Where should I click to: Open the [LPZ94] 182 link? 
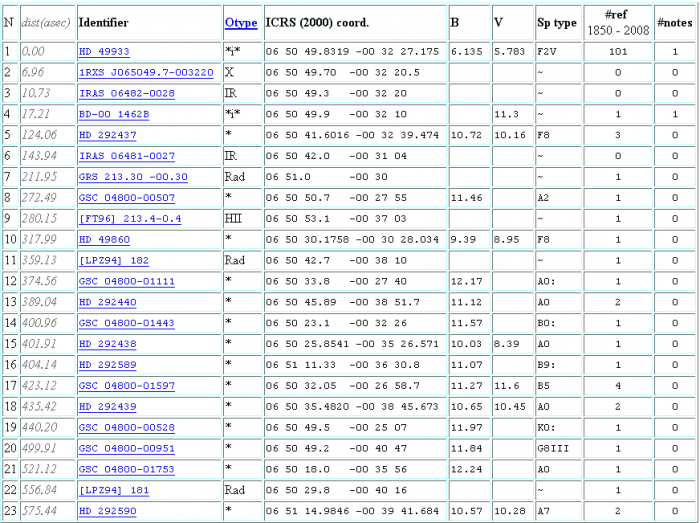(x=114, y=261)
